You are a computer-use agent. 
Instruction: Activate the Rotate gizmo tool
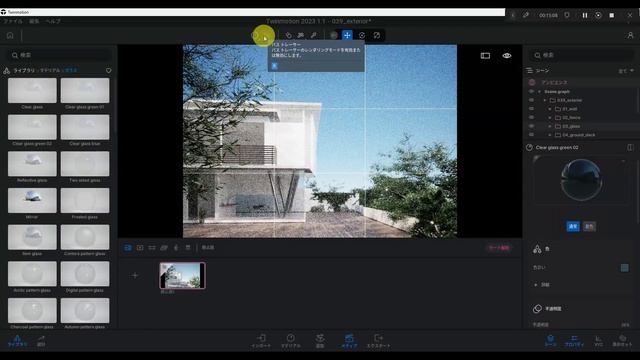362,36
